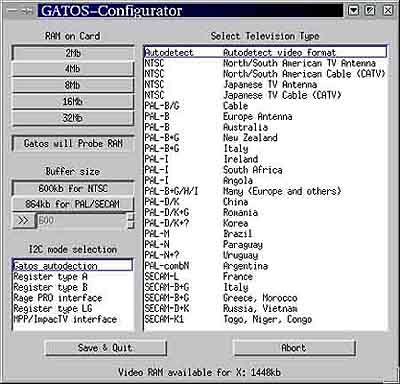Select SECAM-K1 Togo, Niger, Congo
This screenshot has width=400, height=384.
coord(266,319)
